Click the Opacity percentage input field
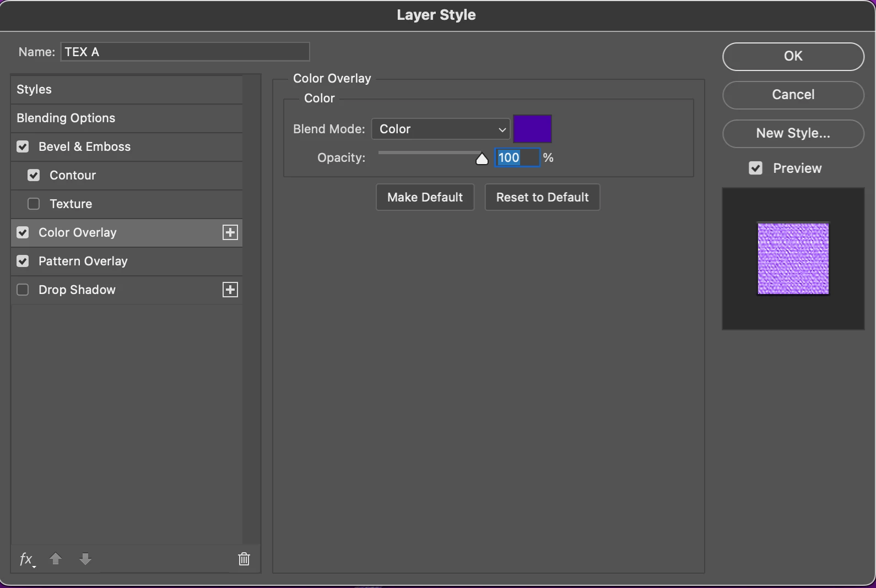Viewport: 876px width, 588px height. [517, 158]
